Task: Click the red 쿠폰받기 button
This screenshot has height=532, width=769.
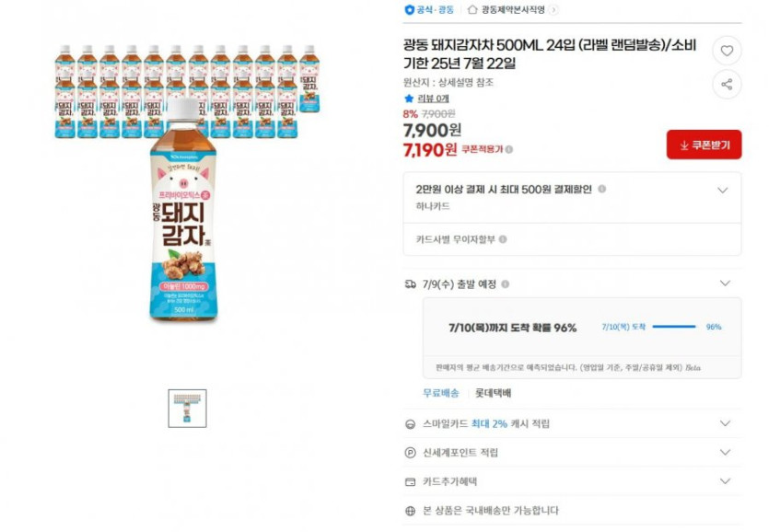Action: 704,145
